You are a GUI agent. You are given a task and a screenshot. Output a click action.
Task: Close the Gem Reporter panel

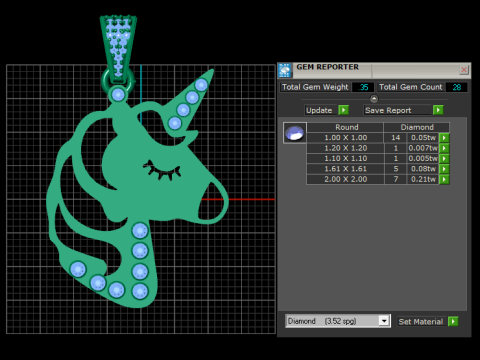[464, 70]
